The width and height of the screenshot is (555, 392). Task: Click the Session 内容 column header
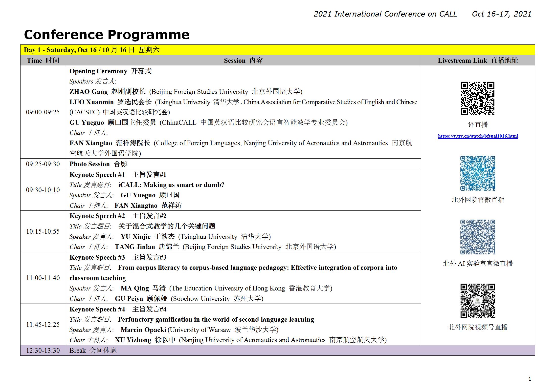click(x=243, y=61)
